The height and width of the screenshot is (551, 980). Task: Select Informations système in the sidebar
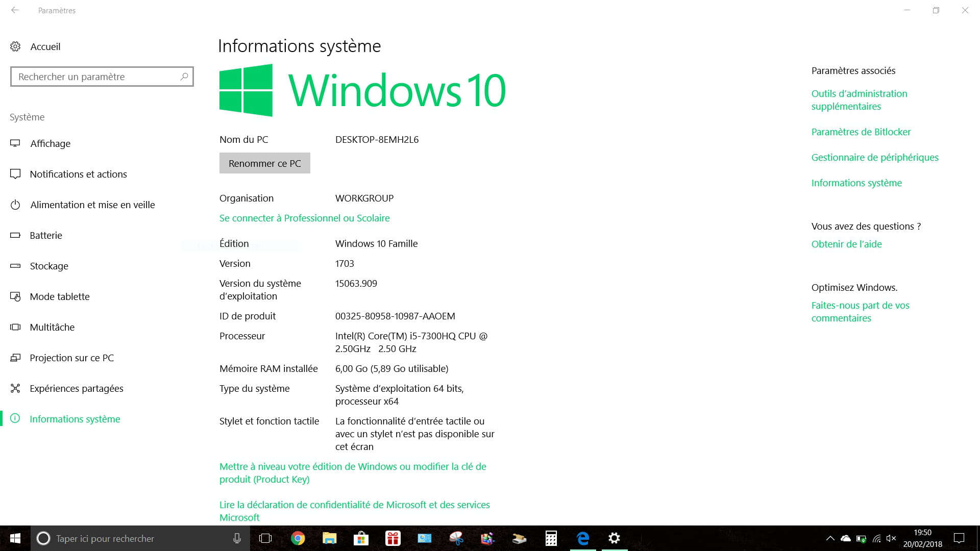pyautogui.click(x=75, y=419)
